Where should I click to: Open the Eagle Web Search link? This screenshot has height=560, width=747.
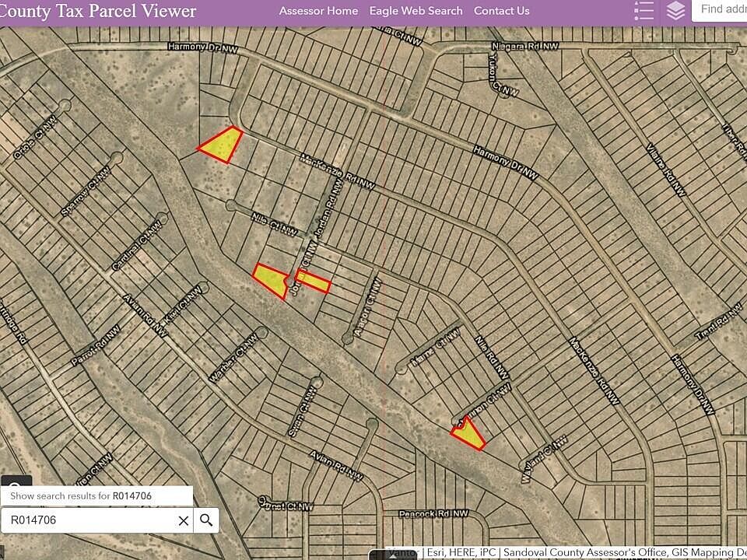pos(416,11)
